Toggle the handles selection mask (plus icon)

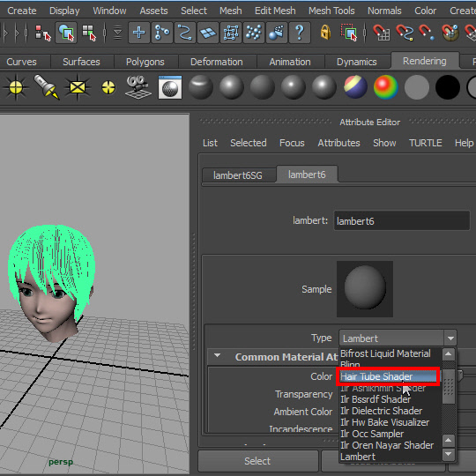[x=139, y=33]
